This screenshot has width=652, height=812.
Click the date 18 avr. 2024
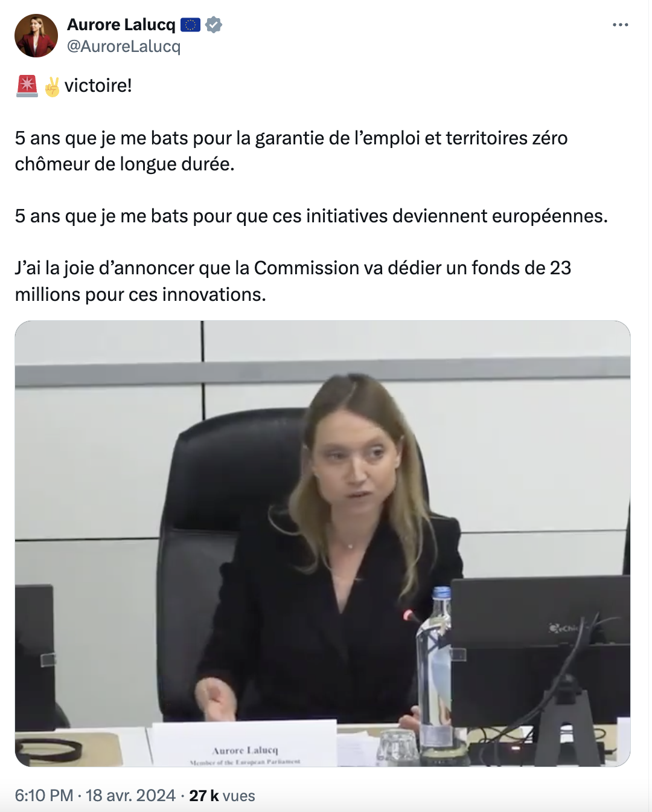click(130, 795)
